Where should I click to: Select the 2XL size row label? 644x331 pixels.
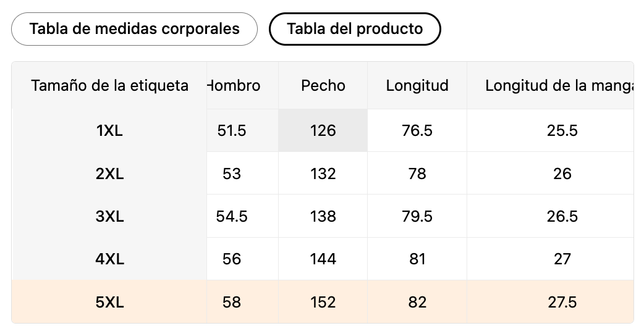(x=109, y=174)
